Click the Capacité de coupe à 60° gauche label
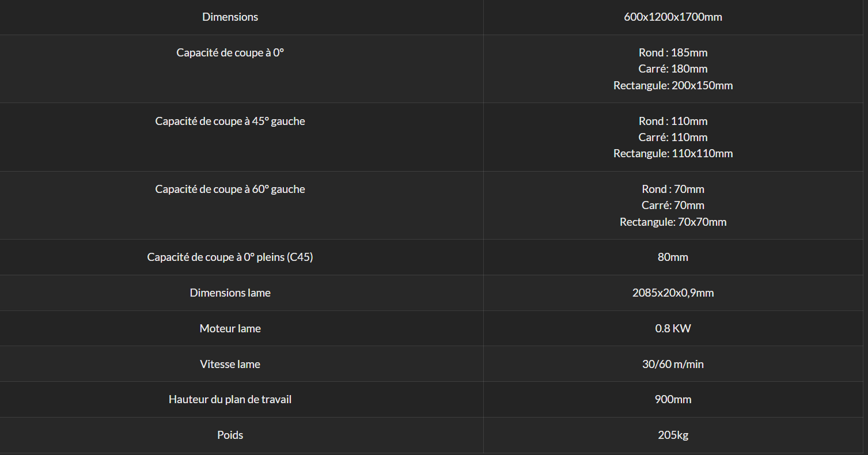This screenshot has width=868, height=455. point(230,189)
